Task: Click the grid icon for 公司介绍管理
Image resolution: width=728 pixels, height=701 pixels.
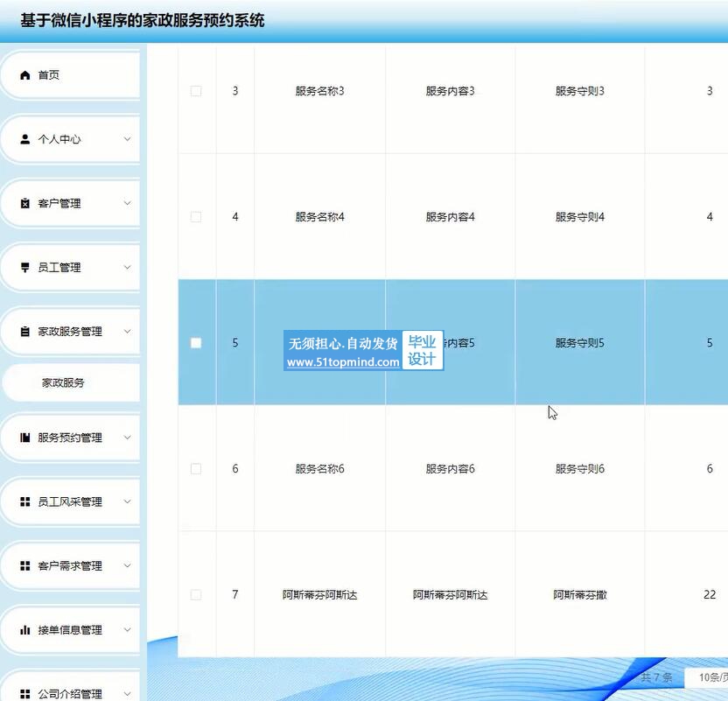Action: [x=25, y=694]
